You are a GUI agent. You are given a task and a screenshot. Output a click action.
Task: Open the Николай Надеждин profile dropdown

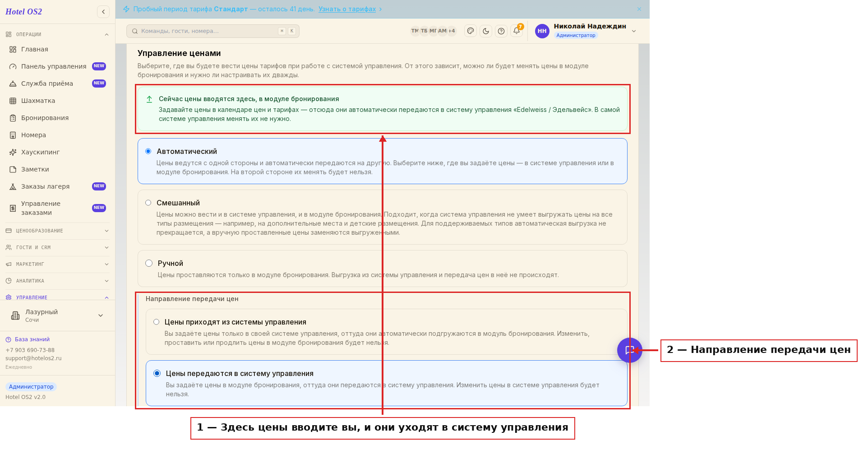tap(586, 31)
